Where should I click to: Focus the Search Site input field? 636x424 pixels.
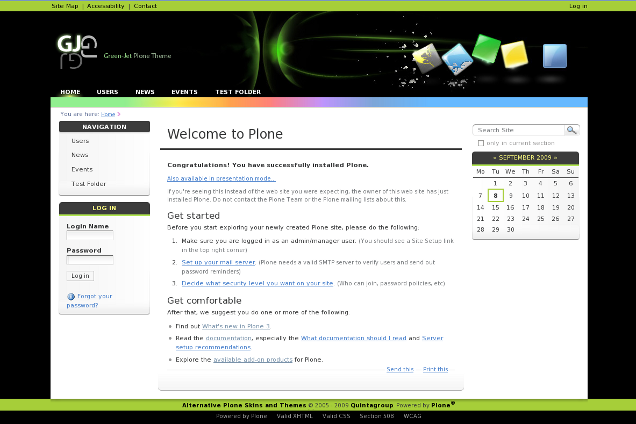(518, 130)
